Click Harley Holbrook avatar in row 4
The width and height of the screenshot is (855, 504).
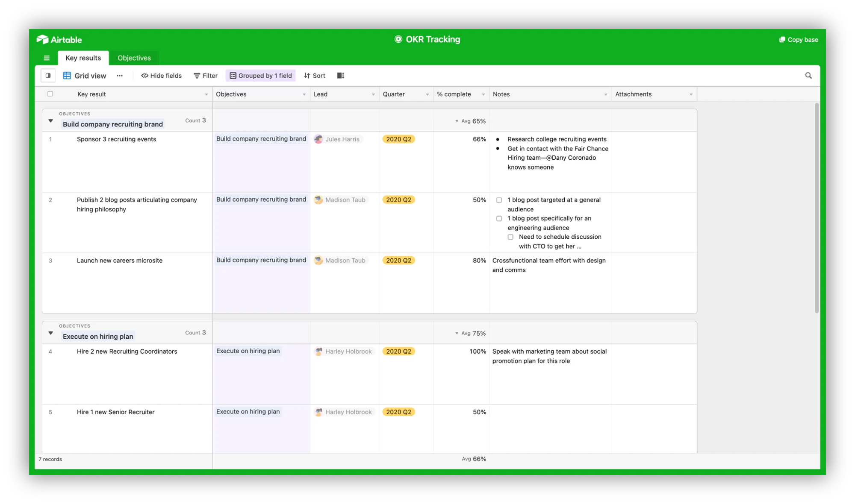click(x=318, y=352)
